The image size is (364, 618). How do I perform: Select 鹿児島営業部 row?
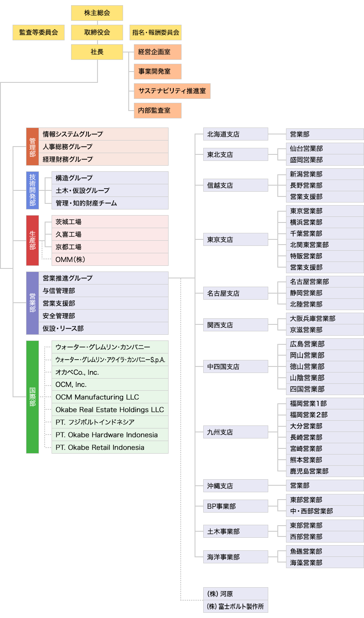pos(325,471)
